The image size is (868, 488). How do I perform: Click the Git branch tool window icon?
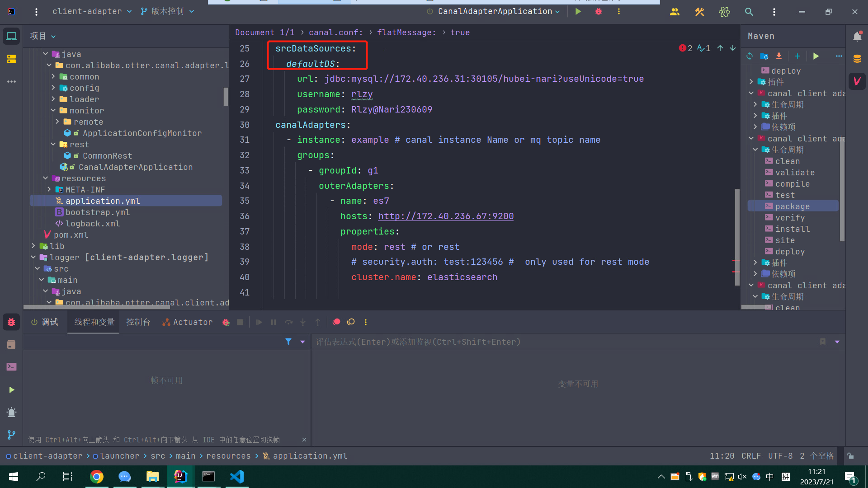pos(11,435)
